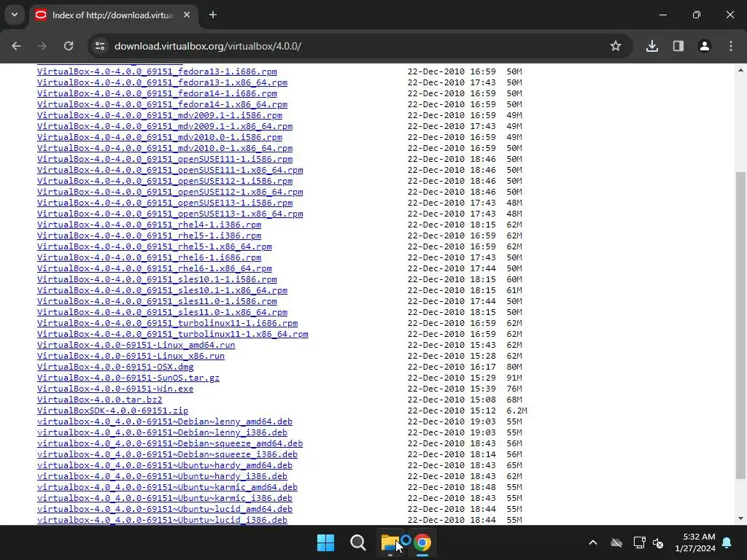This screenshot has width=747, height=560.
Task: Open mdv2009.1-1.i586.rpm link
Action: (x=160, y=115)
